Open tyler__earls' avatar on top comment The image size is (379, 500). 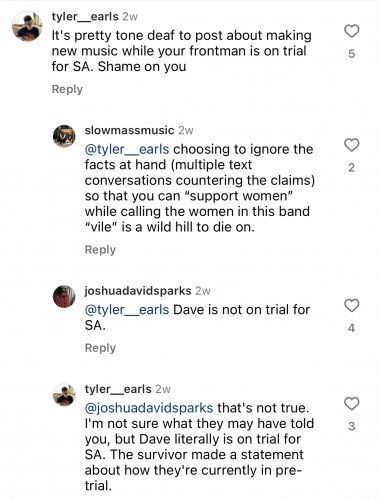click(x=27, y=26)
